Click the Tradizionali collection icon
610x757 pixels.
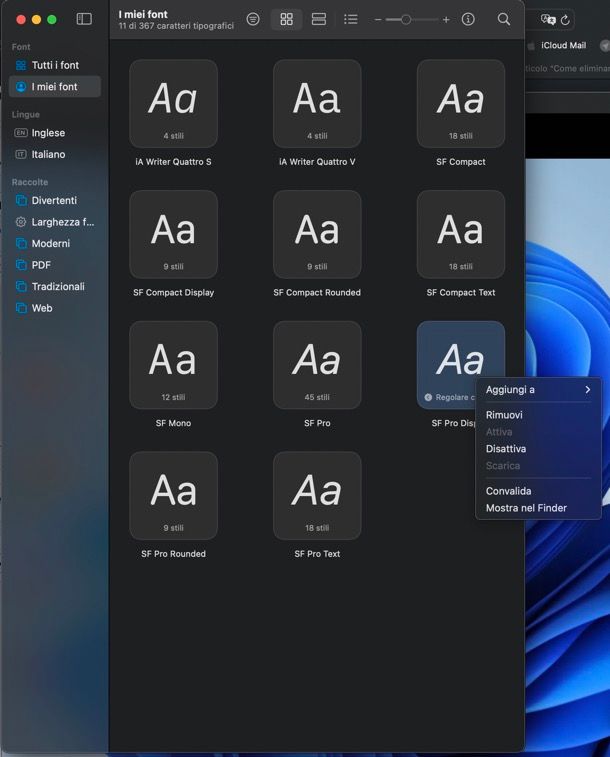pos(21,287)
